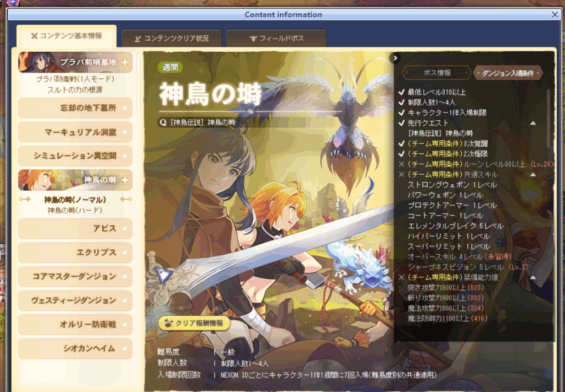Click ストロングウェポン 1レベル skill text

452,185
